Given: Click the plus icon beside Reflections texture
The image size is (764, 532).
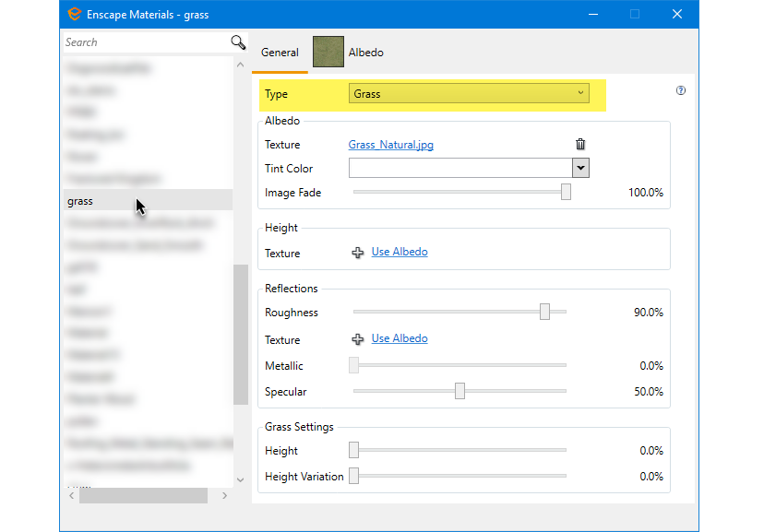Looking at the screenshot, I should point(358,339).
